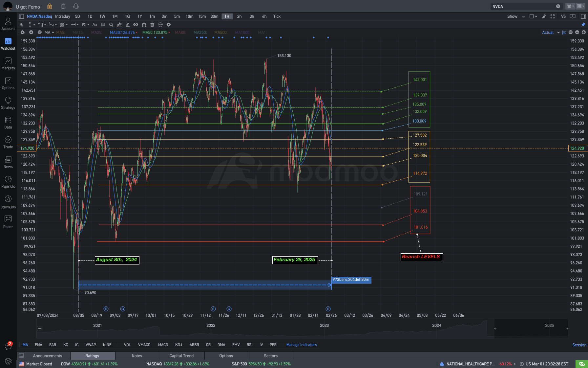Select the comment bubble note tool
Image resolution: width=588 pixels, height=368 pixels.
click(x=103, y=25)
